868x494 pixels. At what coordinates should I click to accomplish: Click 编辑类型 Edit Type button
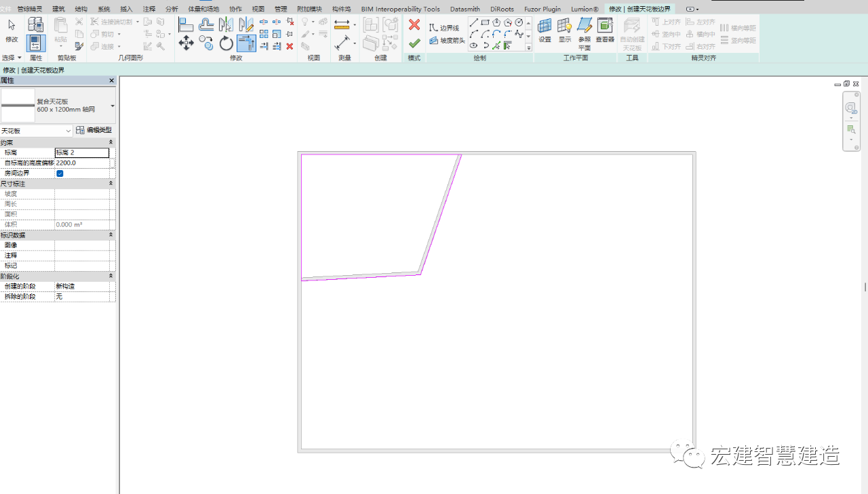tap(94, 130)
